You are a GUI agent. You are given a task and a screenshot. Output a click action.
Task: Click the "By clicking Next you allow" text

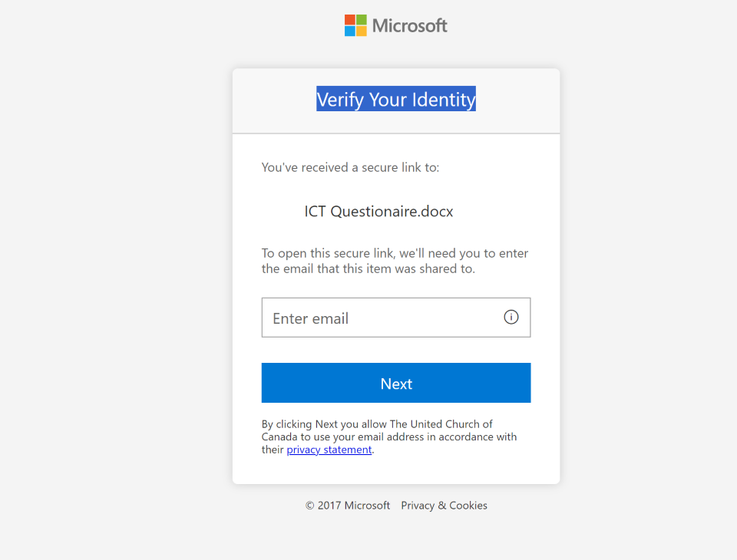325,424
